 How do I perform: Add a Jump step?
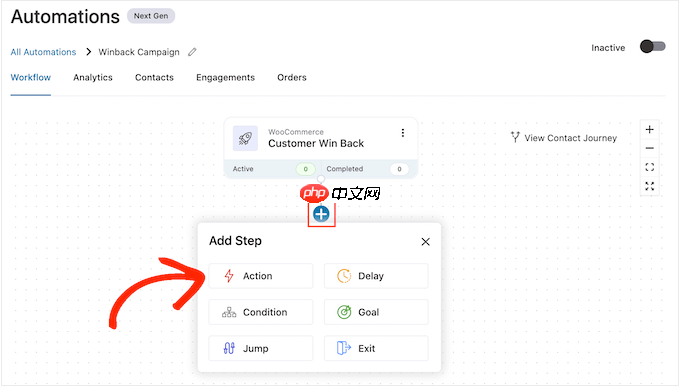pos(261,348)
